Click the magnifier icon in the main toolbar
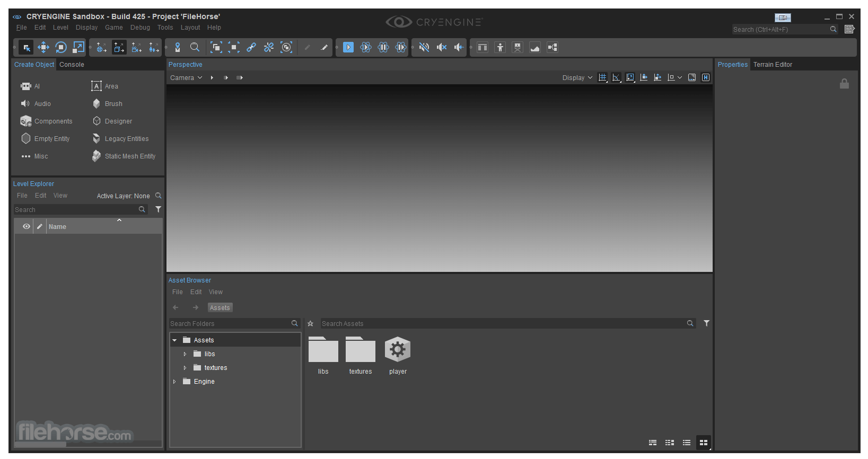868x459 pixels. [195, 48]
